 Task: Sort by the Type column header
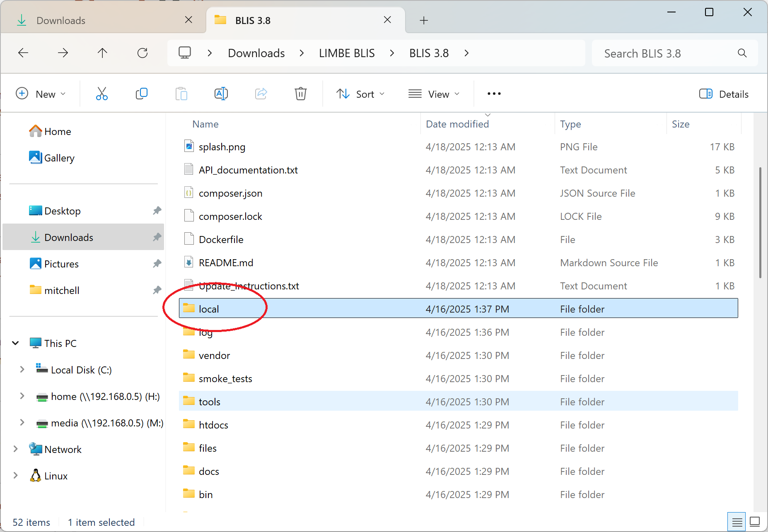[570, 124]
